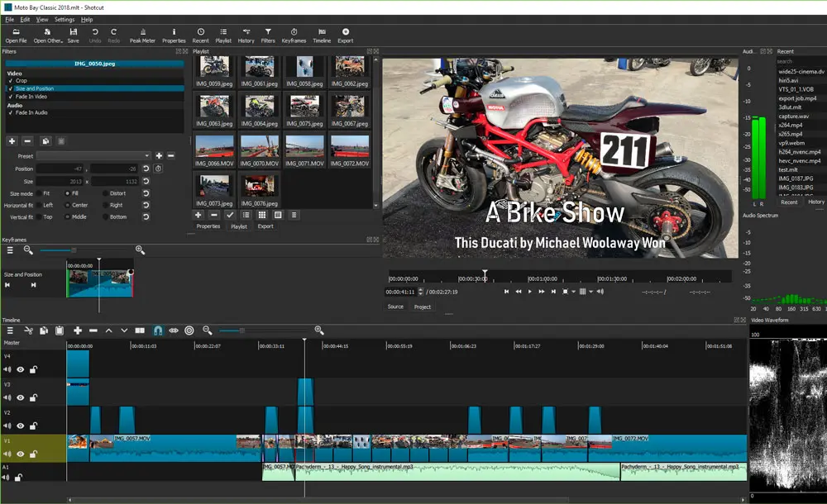The height and width of the screenshot is (504, 827).
Task: Open the Settings menu
Action: [64, 19]
